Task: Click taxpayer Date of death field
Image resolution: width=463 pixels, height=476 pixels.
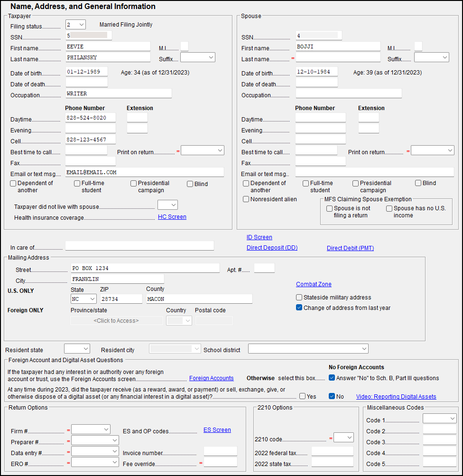Action: click(x=87, y=83)
